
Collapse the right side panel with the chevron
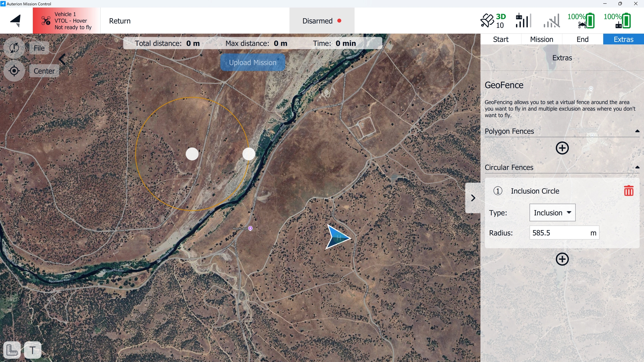tap(473, 198)
